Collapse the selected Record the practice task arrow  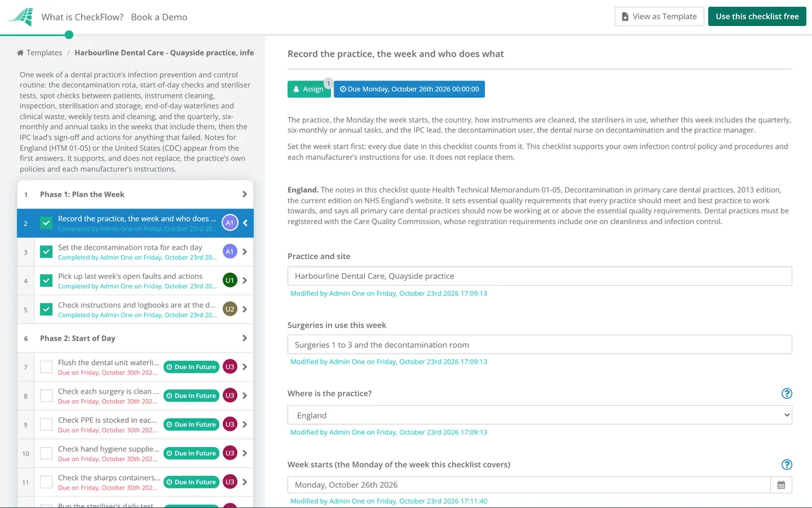tap(245, 223)
